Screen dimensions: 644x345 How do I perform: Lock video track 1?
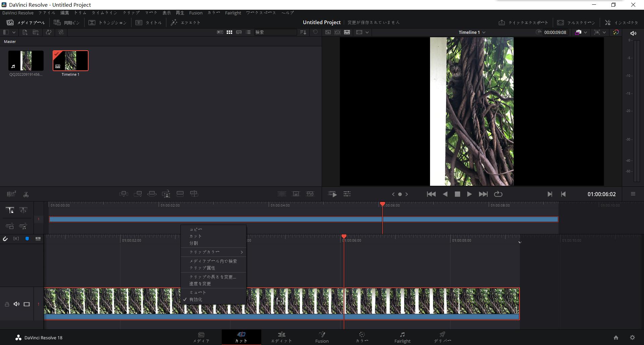point(7,304)
